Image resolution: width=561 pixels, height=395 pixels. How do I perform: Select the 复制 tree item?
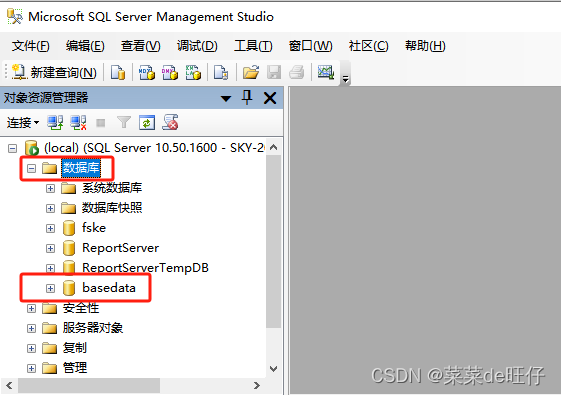(x=75, y=348)
